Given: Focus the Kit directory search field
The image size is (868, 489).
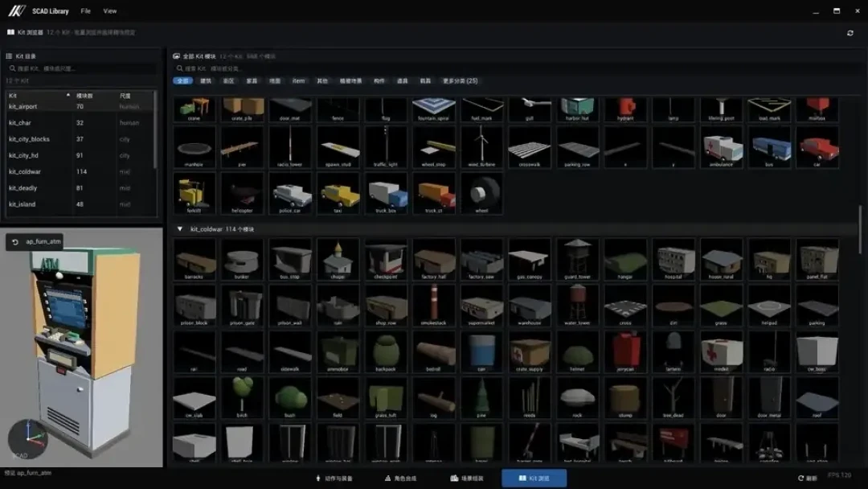Looking at the screenshot, I should coord(81,68).
